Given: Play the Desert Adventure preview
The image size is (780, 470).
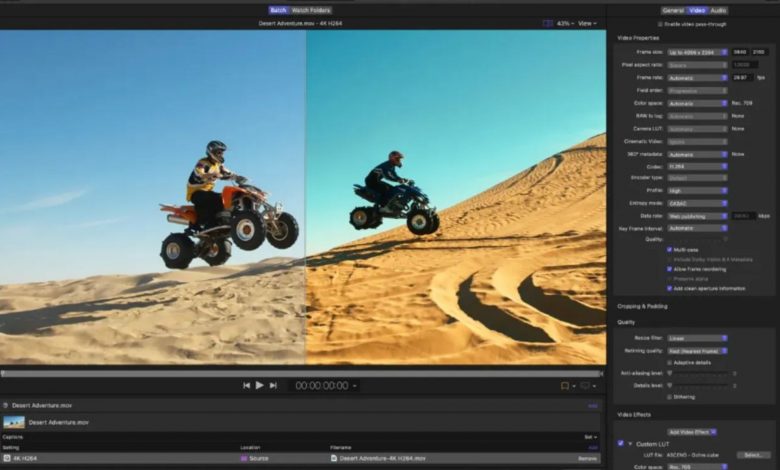Looking at the screenshot, I should click(x=259, y=385).
